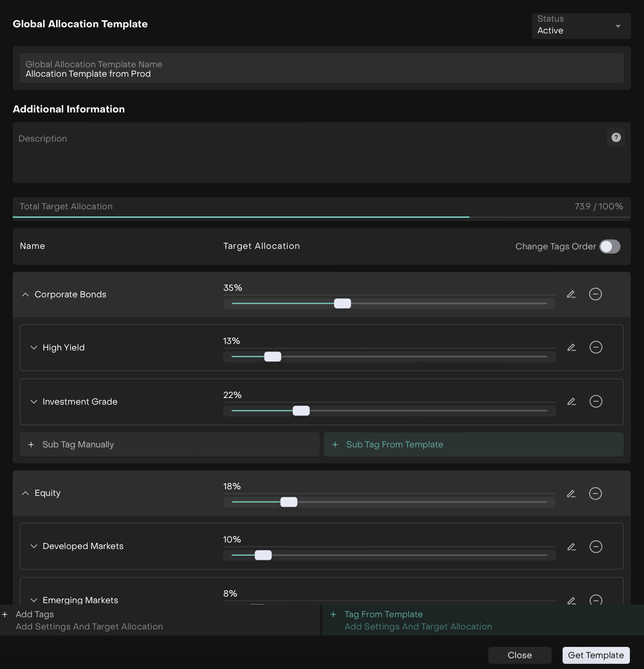The width and height of the screenshot is (644, 669).
Task: Open the Status dropdown
Action: tap(581, 26)
